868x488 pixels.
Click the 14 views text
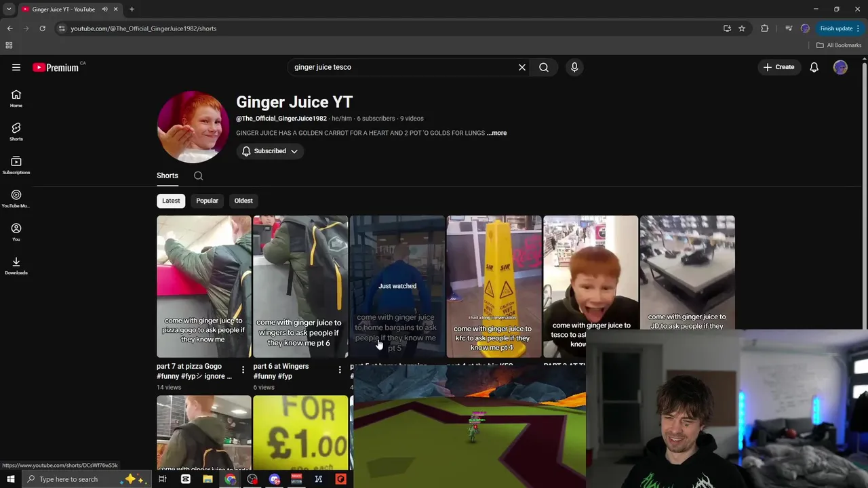[x=169, y=388]
